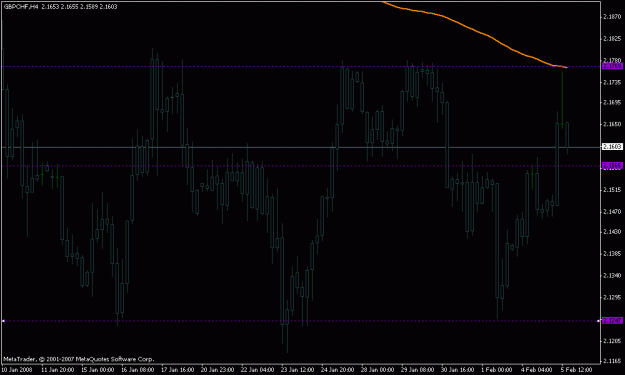Click the 4 Feb 04:00 time label

[537, 370]
